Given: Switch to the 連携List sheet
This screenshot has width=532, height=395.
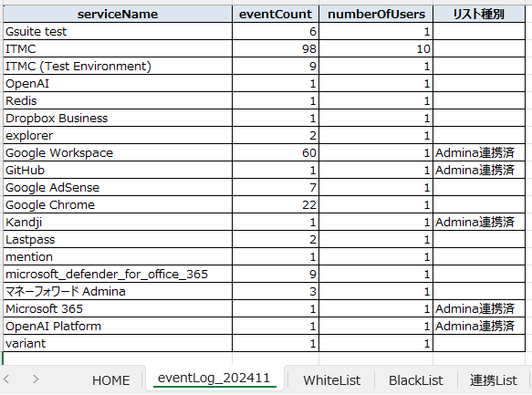Looking at the screenshot, I should (x=493, y=380).
